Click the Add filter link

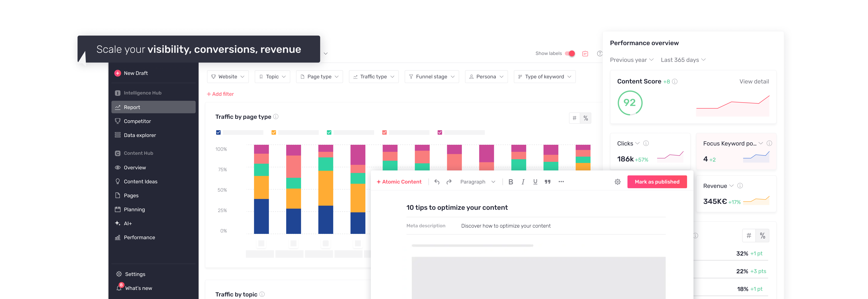pyautogui.click(x=220, y=94)
